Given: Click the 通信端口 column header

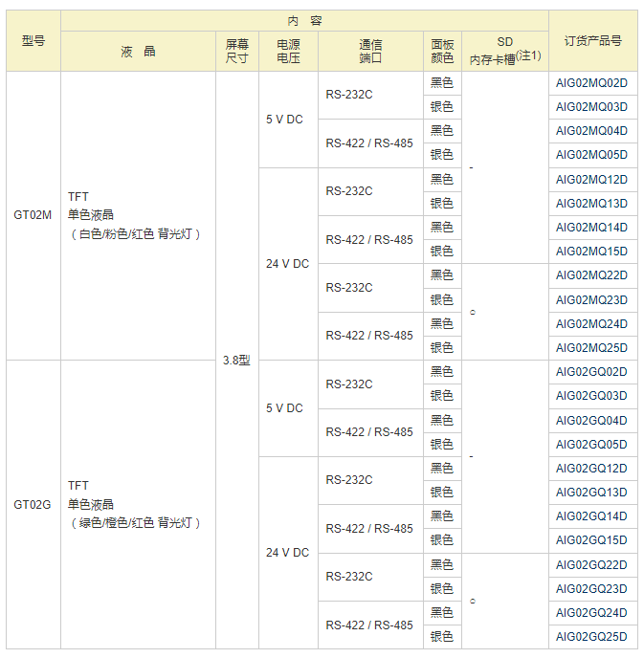Looking at the screenshot, I should 370,51.
